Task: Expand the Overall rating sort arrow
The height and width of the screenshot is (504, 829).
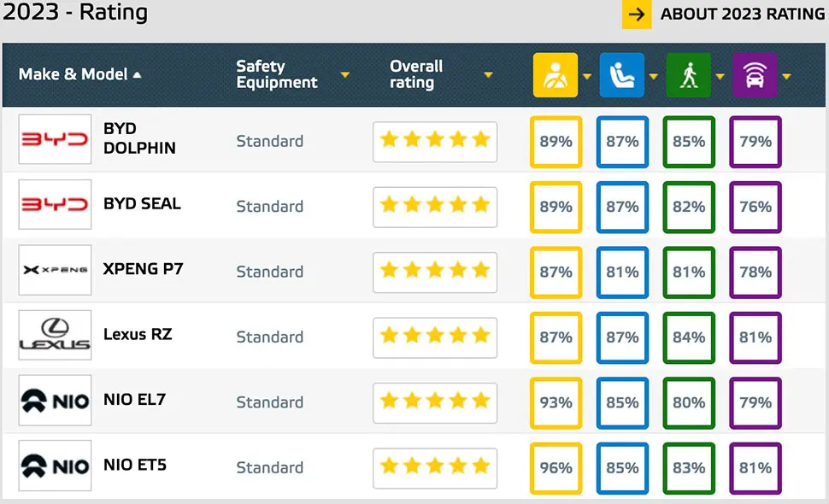Action: [489, 75]
